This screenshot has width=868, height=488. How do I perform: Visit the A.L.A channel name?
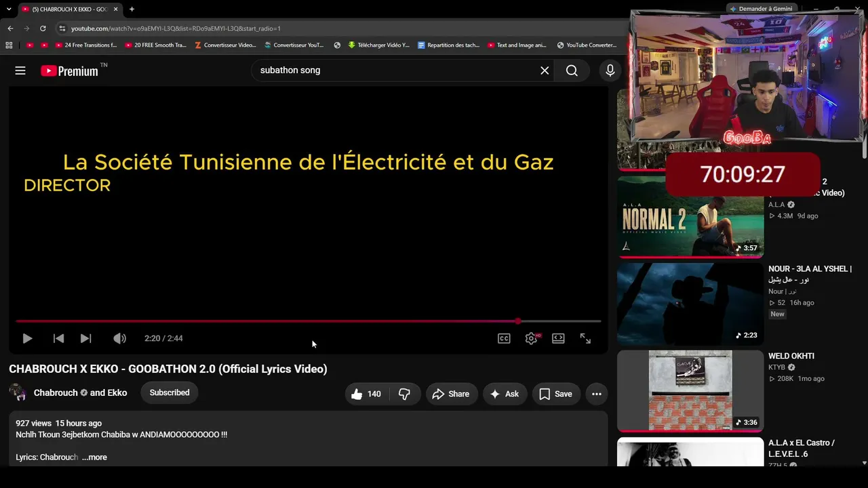(x=776, y=205)
